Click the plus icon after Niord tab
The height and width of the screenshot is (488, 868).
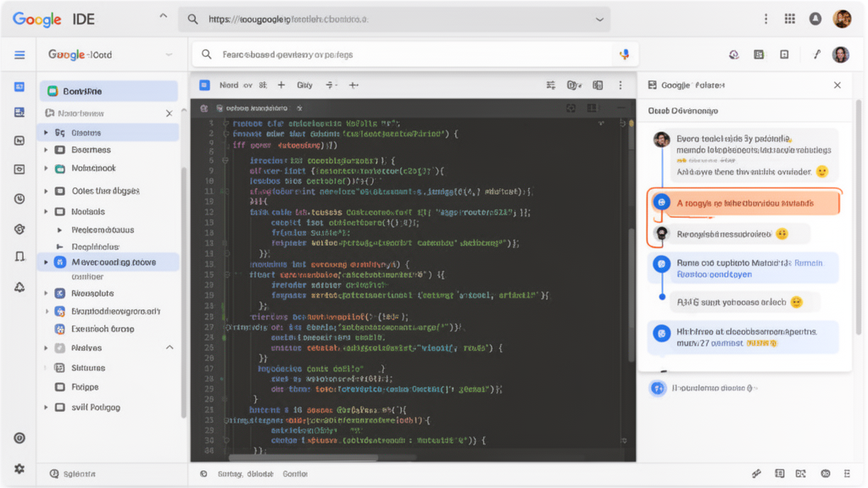point(281,86)
